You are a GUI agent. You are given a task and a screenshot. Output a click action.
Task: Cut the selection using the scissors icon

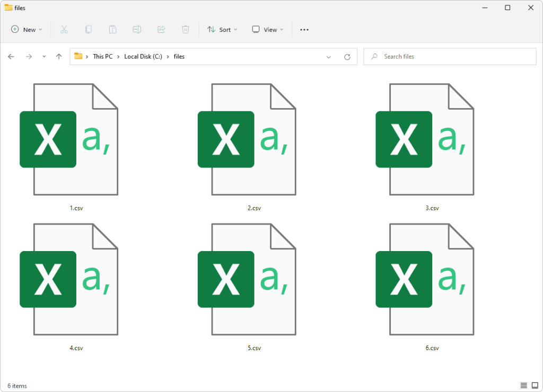point(64,29)
